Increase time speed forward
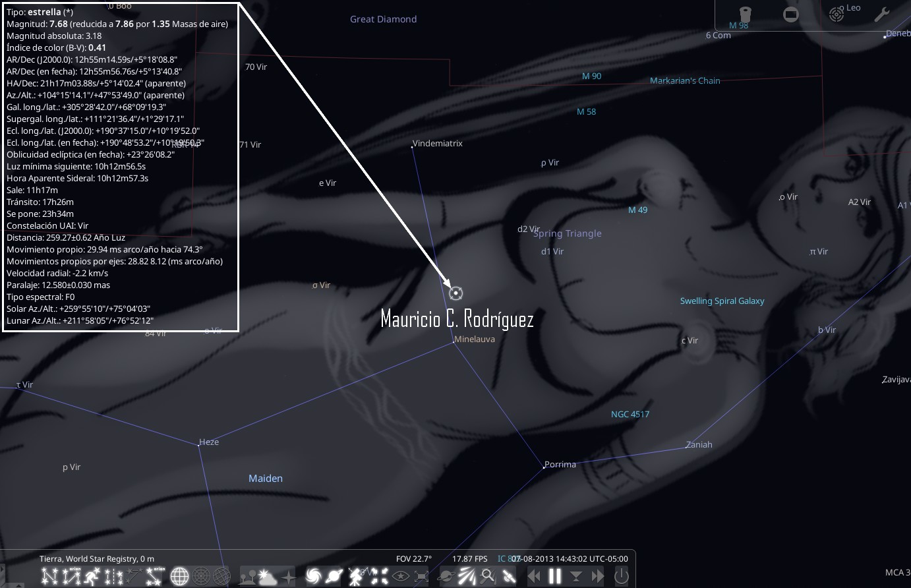Viewport: 911px width, 588px height. click(597, 577)
